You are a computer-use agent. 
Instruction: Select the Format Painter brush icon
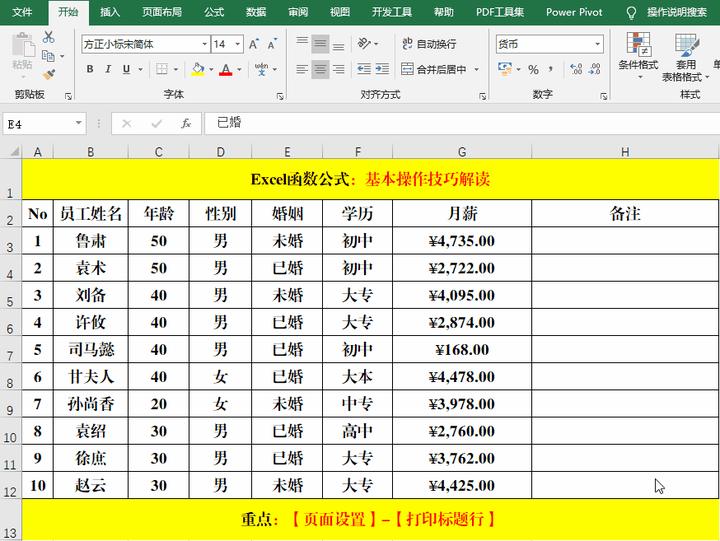[x=48, y=74]
